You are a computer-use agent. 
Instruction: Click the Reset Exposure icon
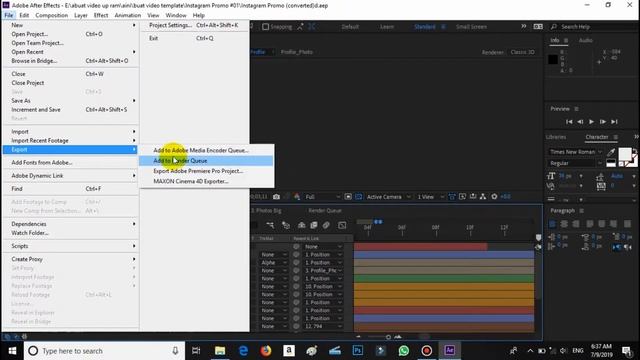(x=494, y=197)
